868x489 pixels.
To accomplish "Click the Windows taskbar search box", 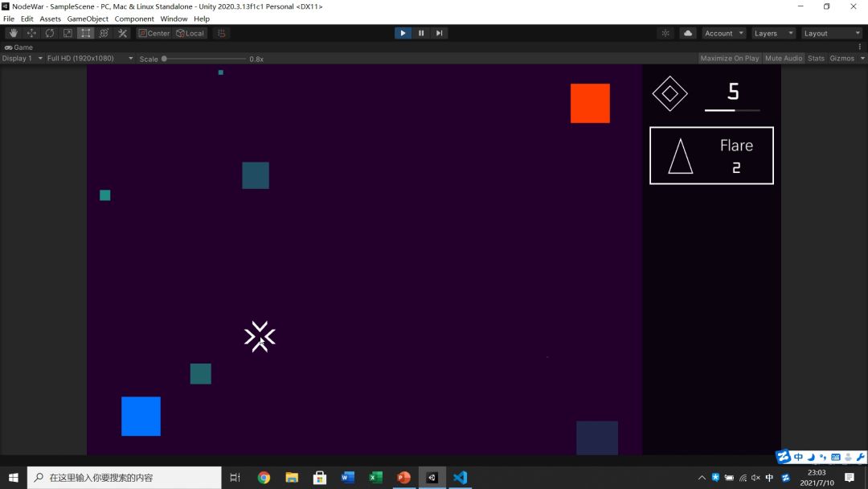I will pyautogui.click(x=125, y=478).
